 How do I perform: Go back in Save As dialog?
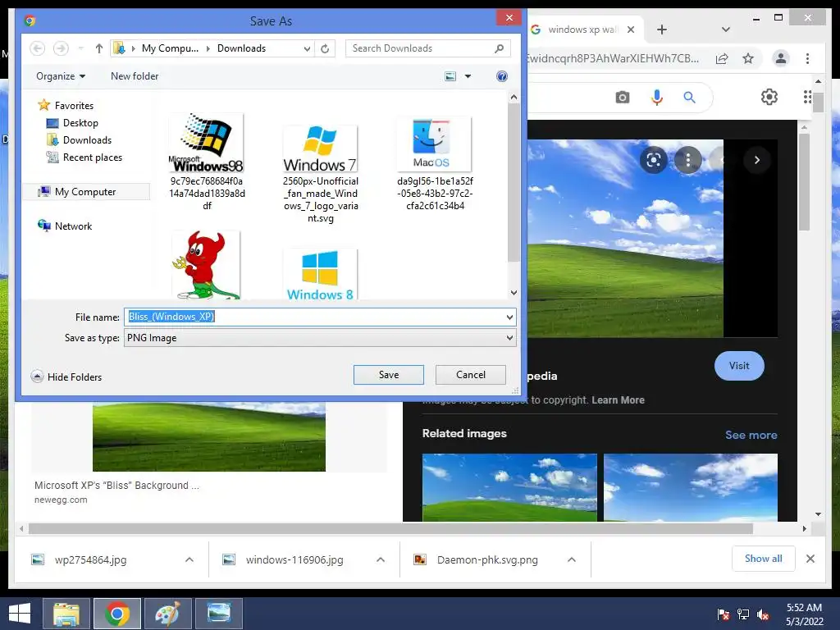(37, 48)
